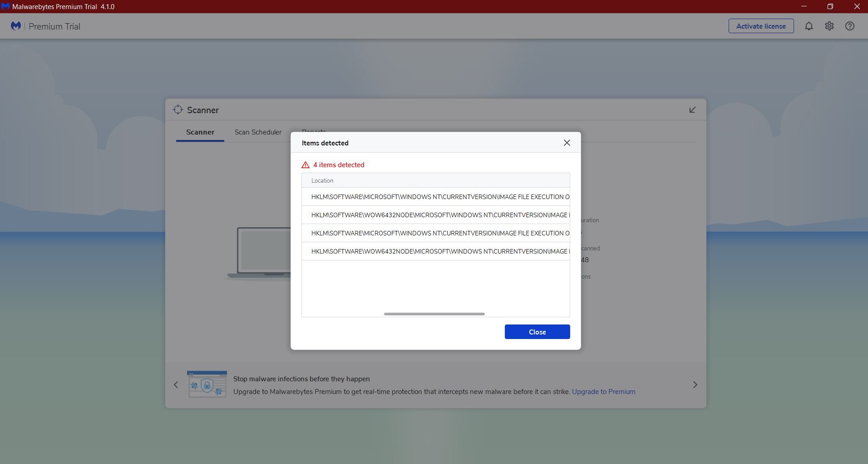Click the "4 items detected" warning text
Screen dimensions: 868x464
pos(339,165)
